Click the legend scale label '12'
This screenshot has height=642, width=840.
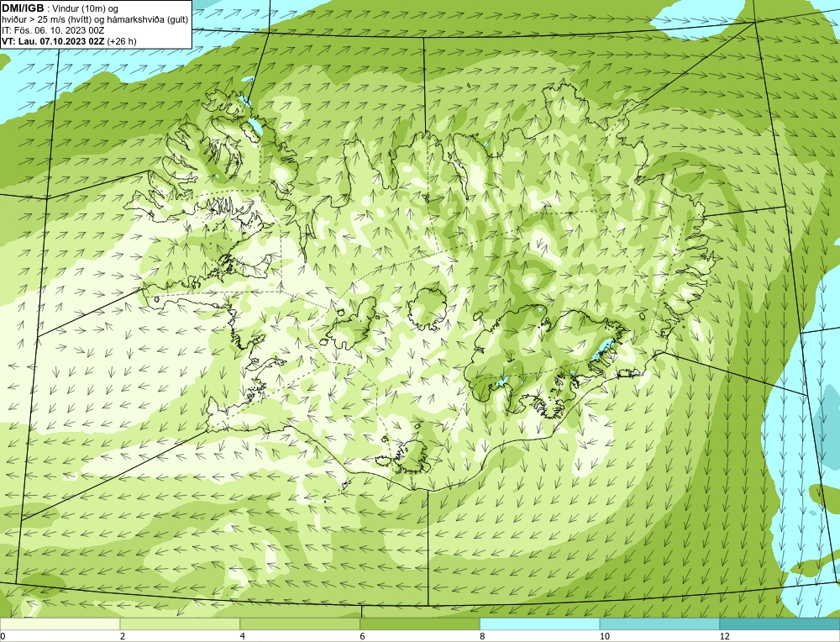coord(725,637)
